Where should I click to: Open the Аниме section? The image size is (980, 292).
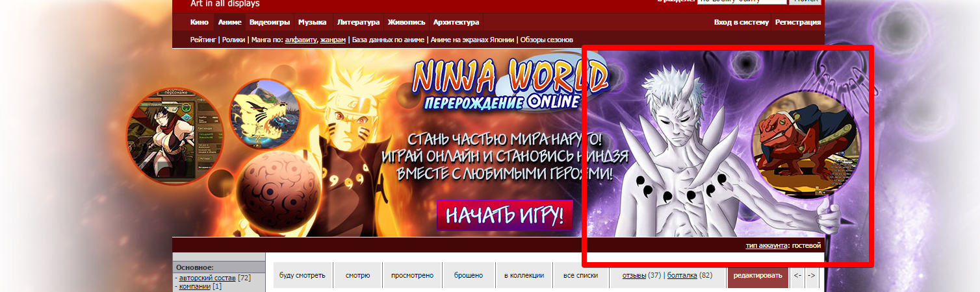(x=230, y=22)
